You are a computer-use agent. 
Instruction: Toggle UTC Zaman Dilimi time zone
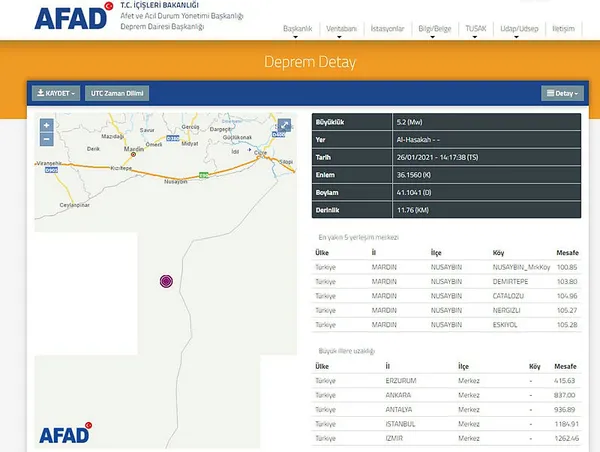point(116,93)
